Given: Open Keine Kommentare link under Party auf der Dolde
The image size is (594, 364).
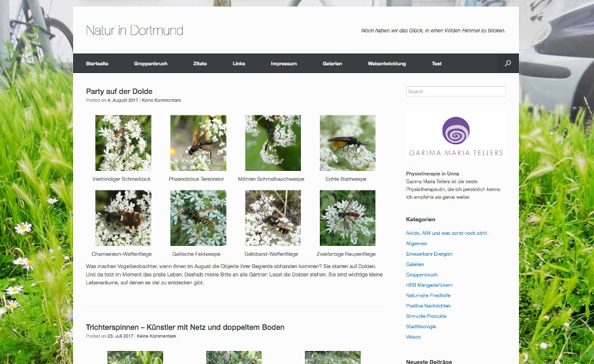Looking at the screenshot, I should [x=161, y=100].
